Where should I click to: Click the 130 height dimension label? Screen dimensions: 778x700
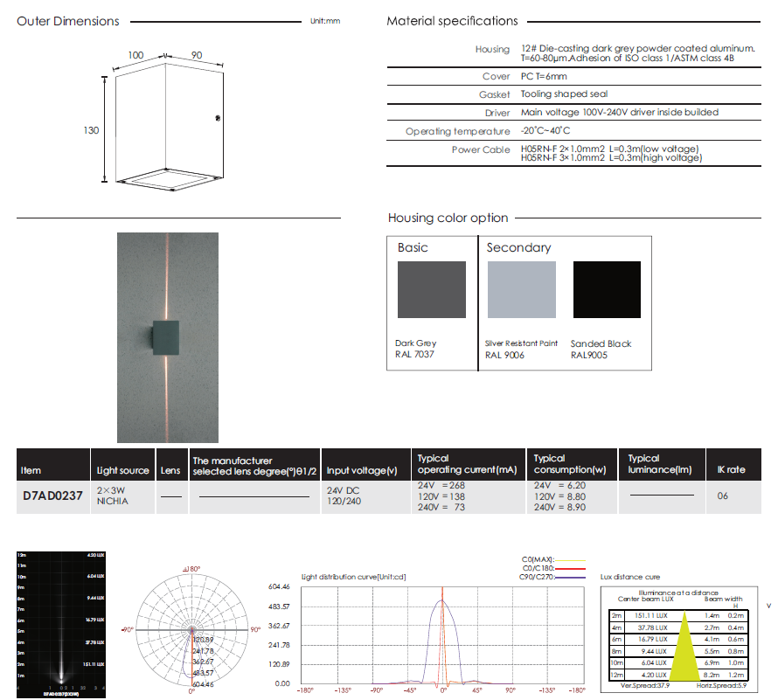pos(91,130)
